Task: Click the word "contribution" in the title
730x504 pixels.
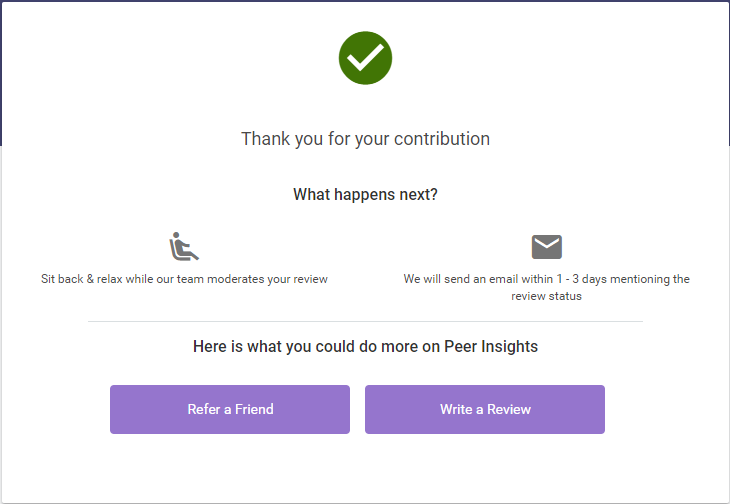Action: pos(439,139)
